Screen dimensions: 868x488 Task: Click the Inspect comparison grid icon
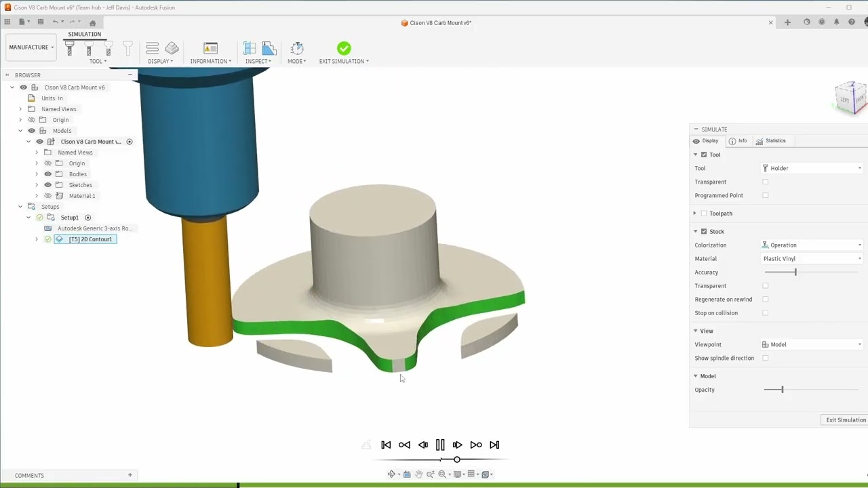pyautogui.click(x=250, y=48)
